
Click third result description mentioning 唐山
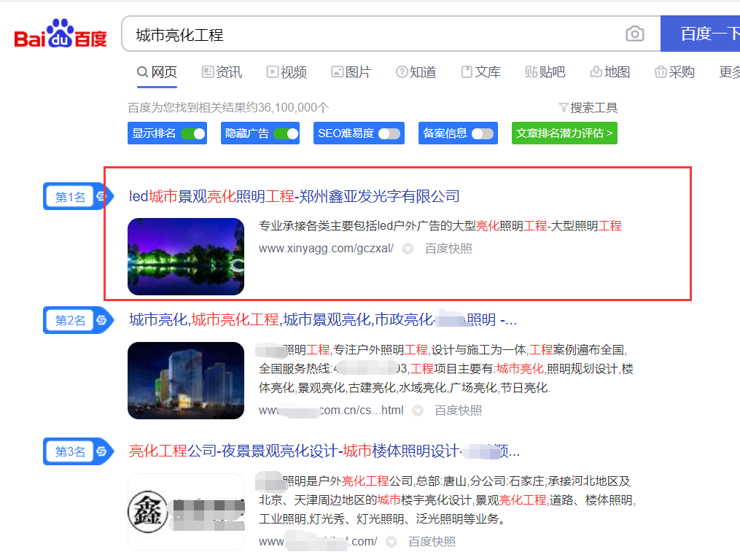pyautogui.click(x=447, y=500)
